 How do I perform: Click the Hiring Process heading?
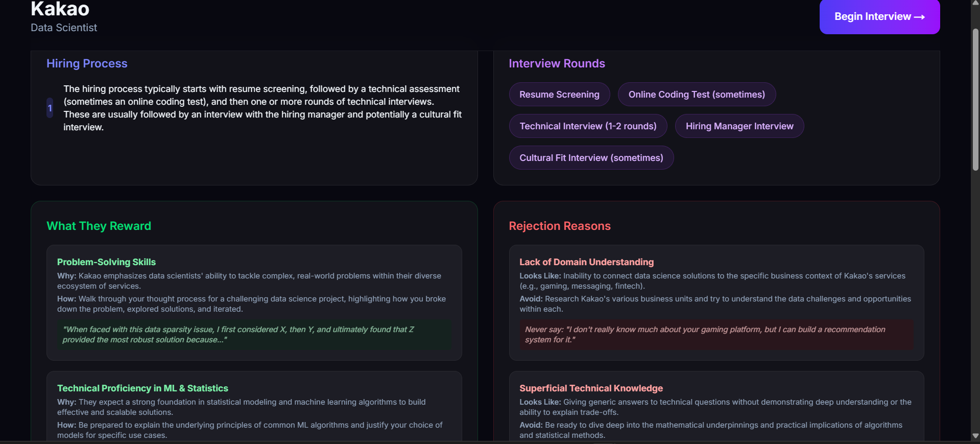(x=87, y=63)
